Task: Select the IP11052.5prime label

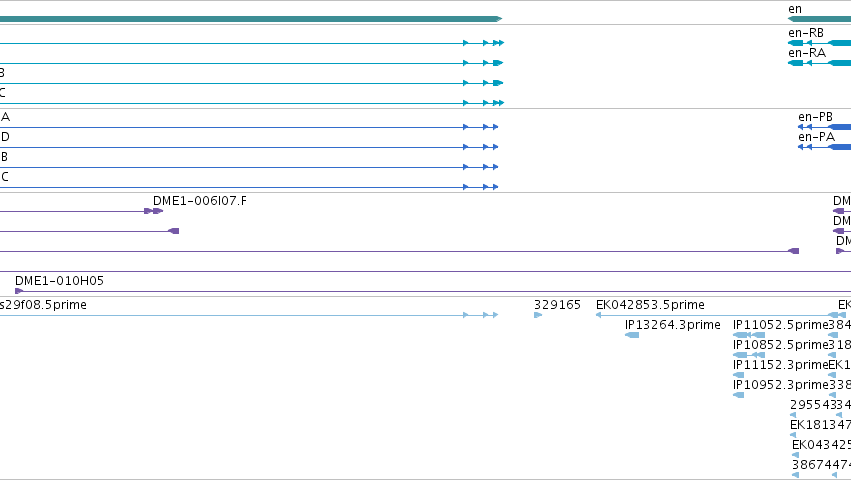Action: coord(780,325)
